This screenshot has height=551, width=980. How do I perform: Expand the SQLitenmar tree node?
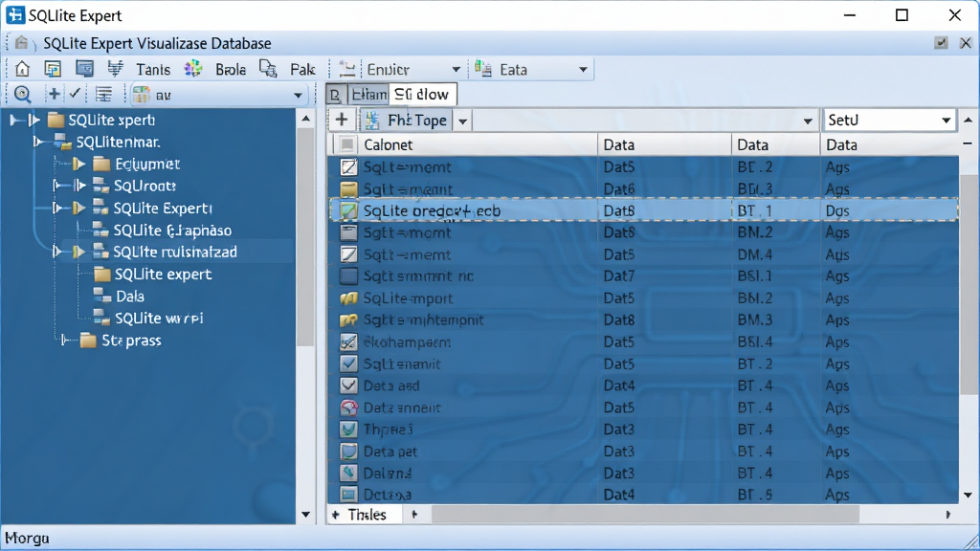point(38,143)
